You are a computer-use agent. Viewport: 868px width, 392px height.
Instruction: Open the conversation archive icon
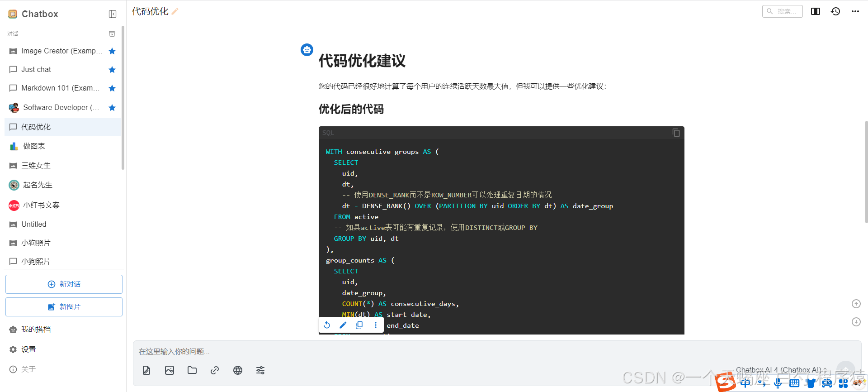point(112,34)
